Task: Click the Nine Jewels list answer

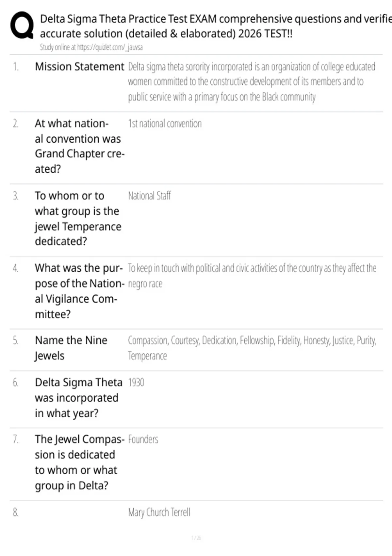Action: (x=252, y=348)
